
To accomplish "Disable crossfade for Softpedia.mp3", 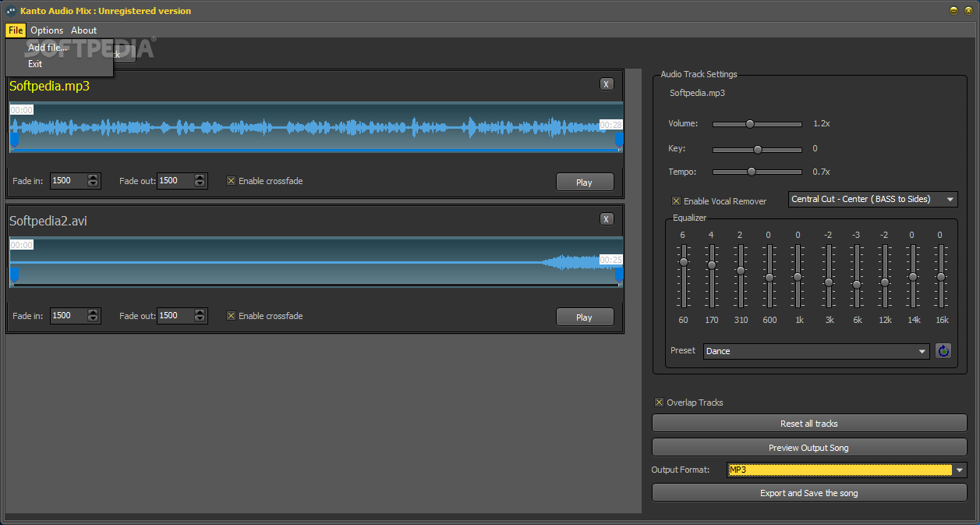I will coord(231,181).
